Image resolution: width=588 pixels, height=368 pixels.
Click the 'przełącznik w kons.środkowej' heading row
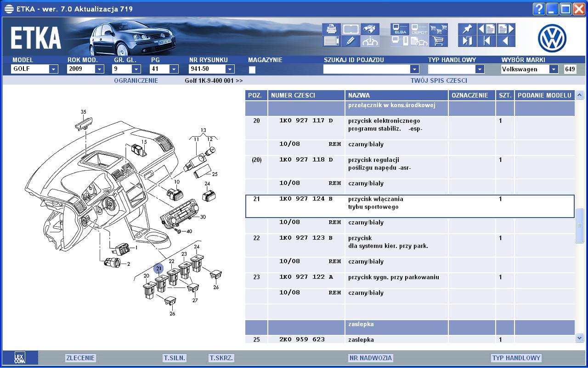click(410, 108)
